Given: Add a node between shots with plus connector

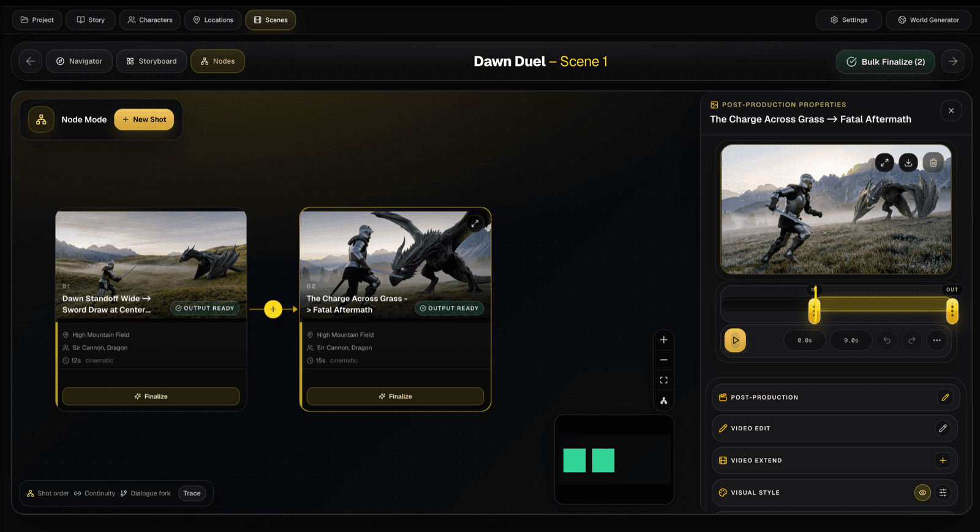Looking at the screenshot, I should 273,309.
